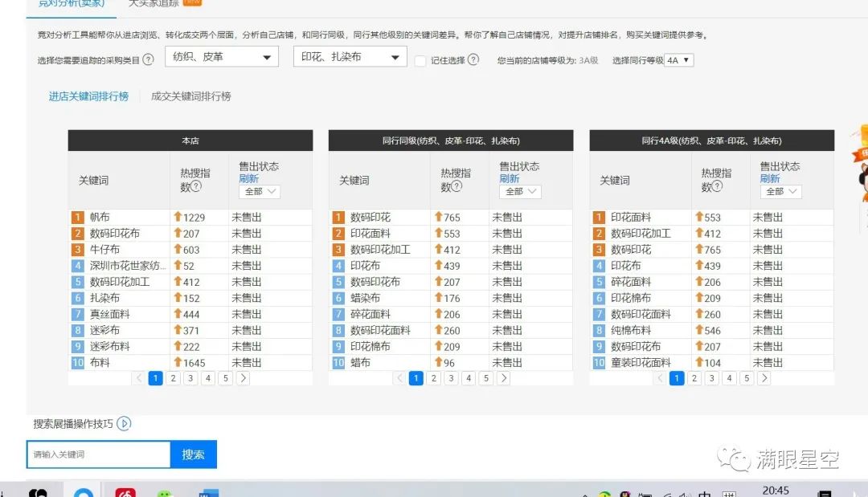Click keyword 布料 in 本店 table
Image resolution: width=868 pixels, height=497 pixels.
click(100, 363)
